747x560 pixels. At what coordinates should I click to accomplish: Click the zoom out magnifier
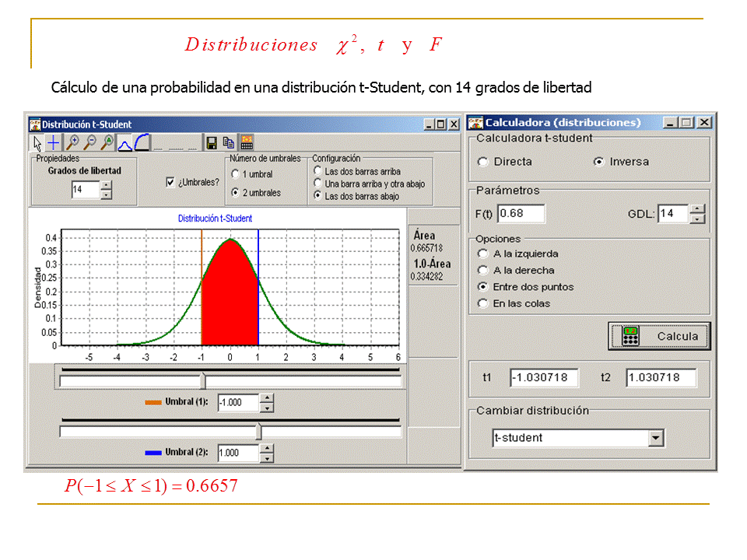point(89,142)
